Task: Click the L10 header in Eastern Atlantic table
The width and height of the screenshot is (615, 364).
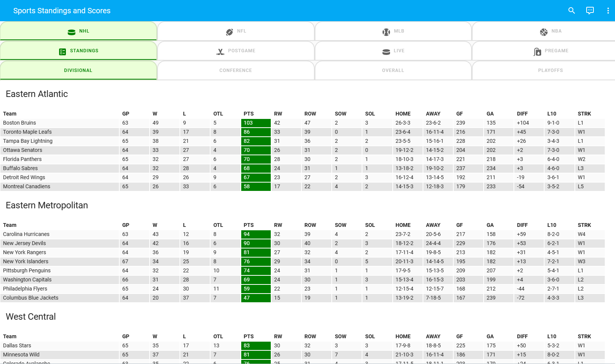Action: (552, 114)
